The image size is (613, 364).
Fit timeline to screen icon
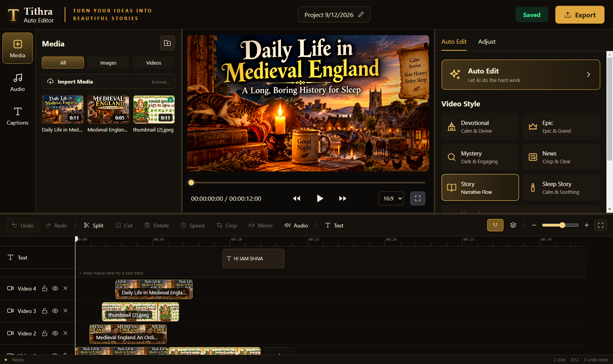pos(601,225)
